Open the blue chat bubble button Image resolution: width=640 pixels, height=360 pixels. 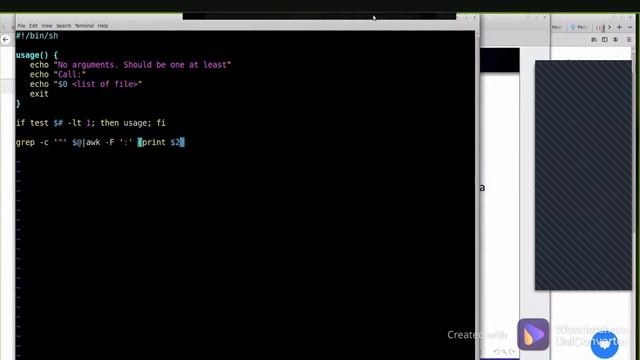(x=604, y=344)
